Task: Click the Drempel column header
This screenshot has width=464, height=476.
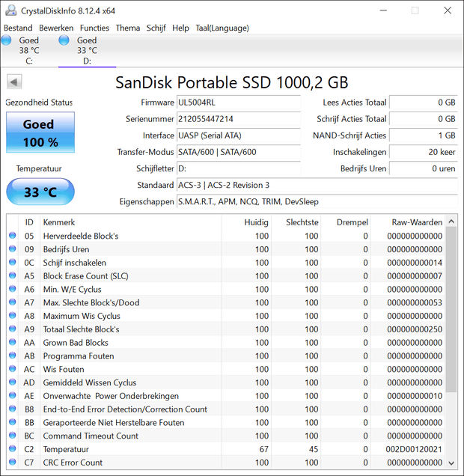Action: pyautogui.click(x=346, y=222)
